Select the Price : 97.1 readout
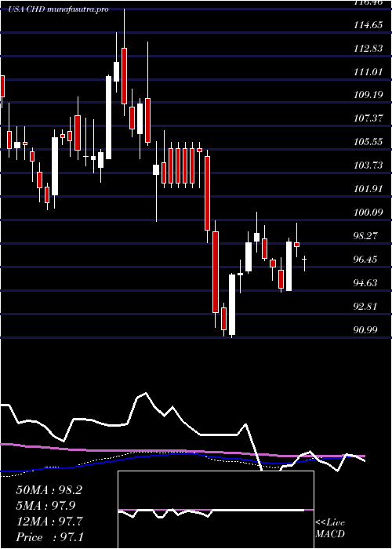392x549 pixels. pyautogui.click(x=49, y=537)
